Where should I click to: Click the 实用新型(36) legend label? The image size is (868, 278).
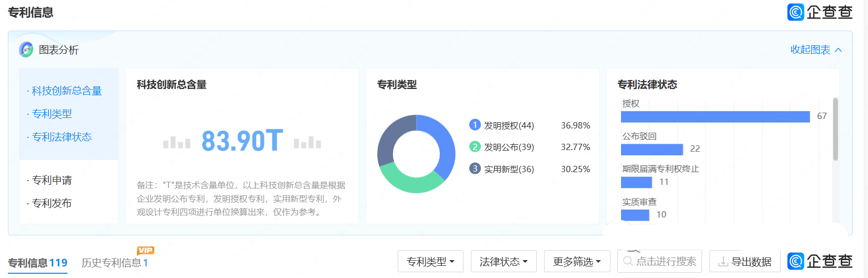(509, 169)
